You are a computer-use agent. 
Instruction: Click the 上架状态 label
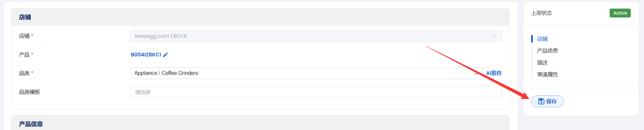pyautogui.click(x=542, y=13)
